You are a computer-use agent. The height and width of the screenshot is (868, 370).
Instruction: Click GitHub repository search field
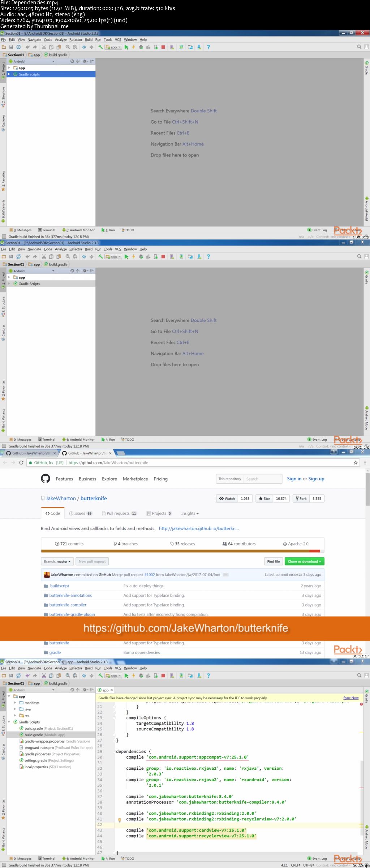(263, 479)
